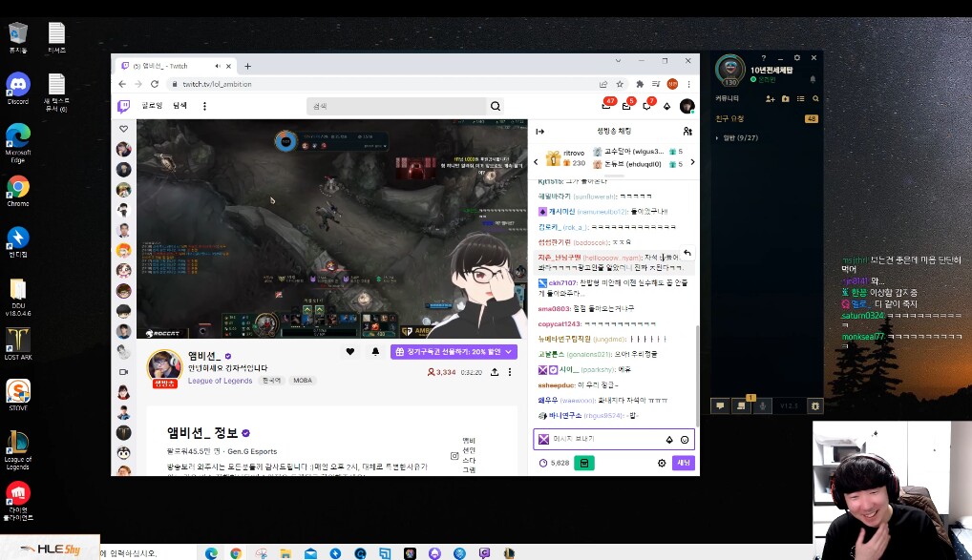Open the LOST ARK desktop shortcut
Image resolution: width=972 pixels, height=560 pixels.
click(18, 343)
